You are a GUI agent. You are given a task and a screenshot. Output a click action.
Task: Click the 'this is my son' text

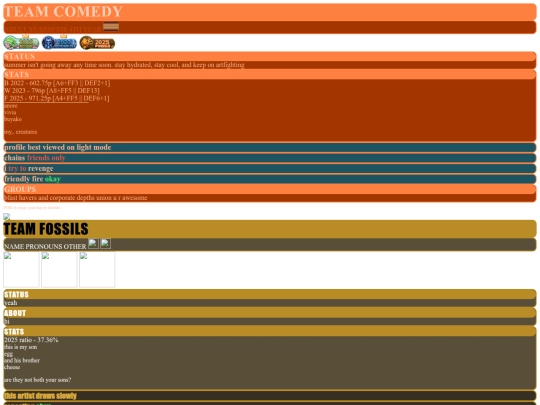21,347
